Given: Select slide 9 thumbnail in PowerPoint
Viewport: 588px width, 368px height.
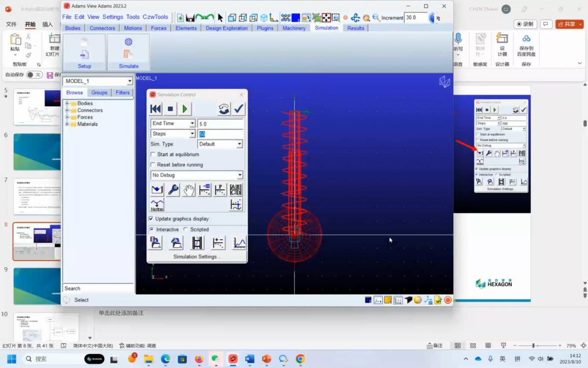Looking at the screenshot, I should click(x=37, y=286).
